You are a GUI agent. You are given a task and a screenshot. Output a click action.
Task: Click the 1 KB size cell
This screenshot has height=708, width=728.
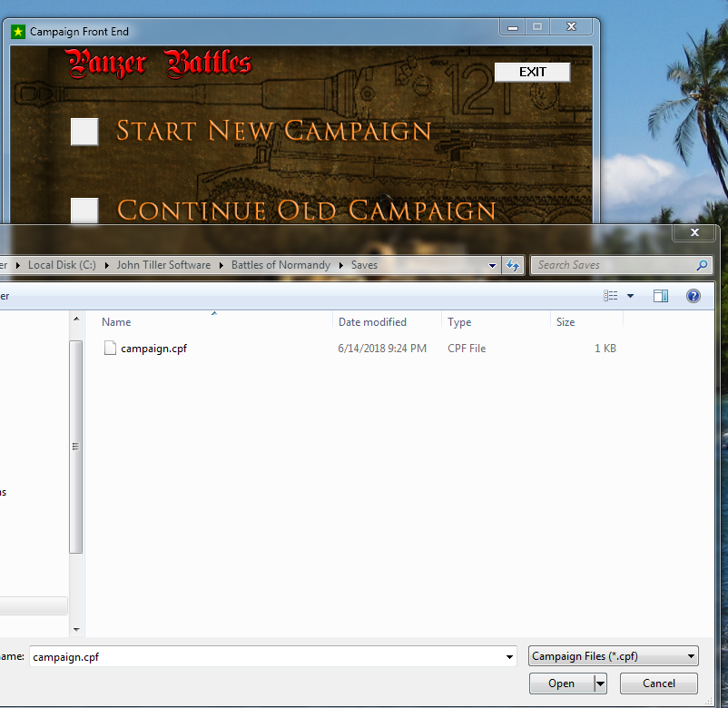click(605, 349)
